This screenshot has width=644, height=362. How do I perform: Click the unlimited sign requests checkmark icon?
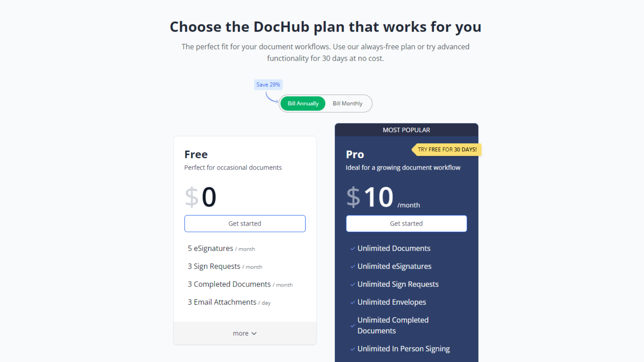[352, 284]
